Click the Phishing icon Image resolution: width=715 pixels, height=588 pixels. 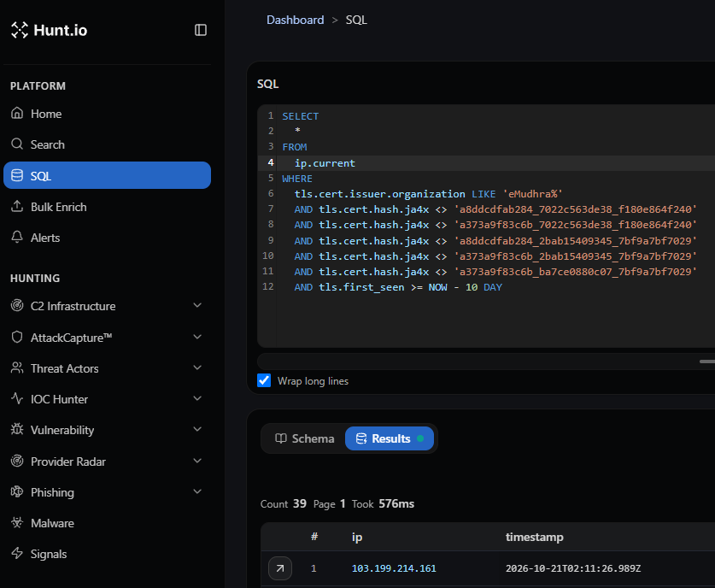[17, 491]
